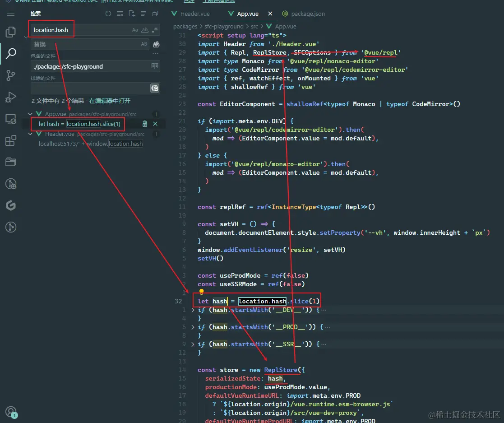This screenshot has width=504, height=423.
Task: Open the Accounts icon with badge
Action: pos(11,412)
